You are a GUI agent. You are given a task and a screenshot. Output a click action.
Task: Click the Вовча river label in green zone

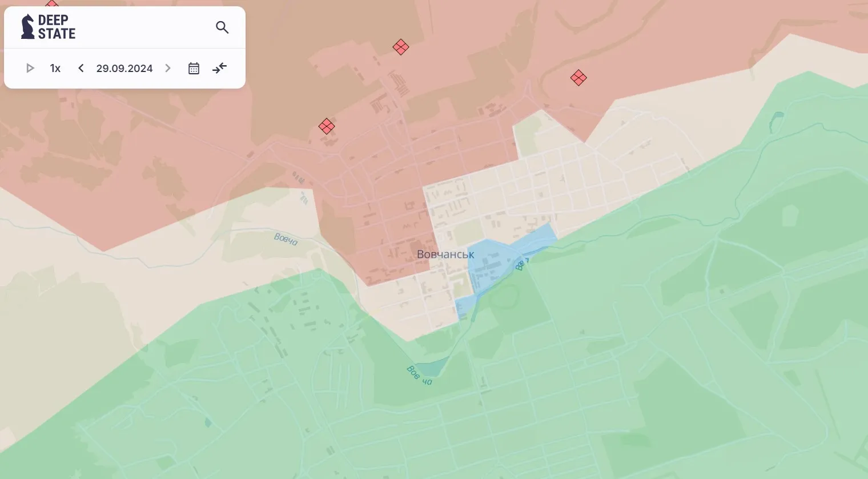click(x=420, y=374)
